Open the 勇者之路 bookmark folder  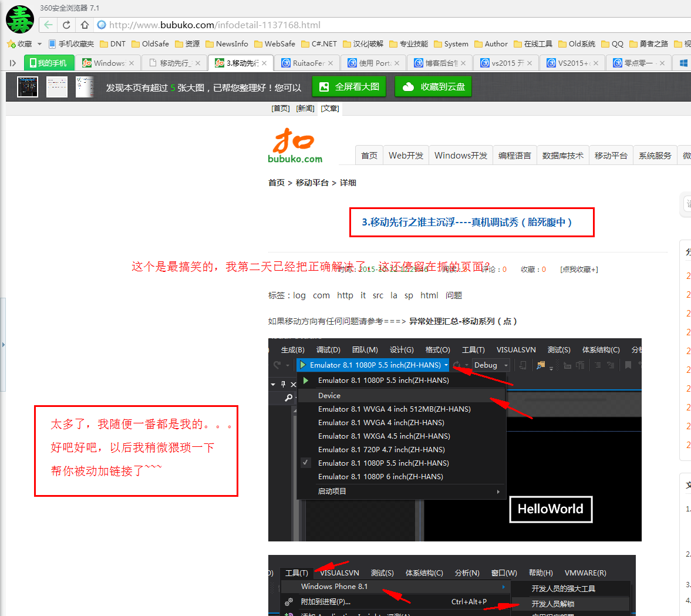click(649, 44)
